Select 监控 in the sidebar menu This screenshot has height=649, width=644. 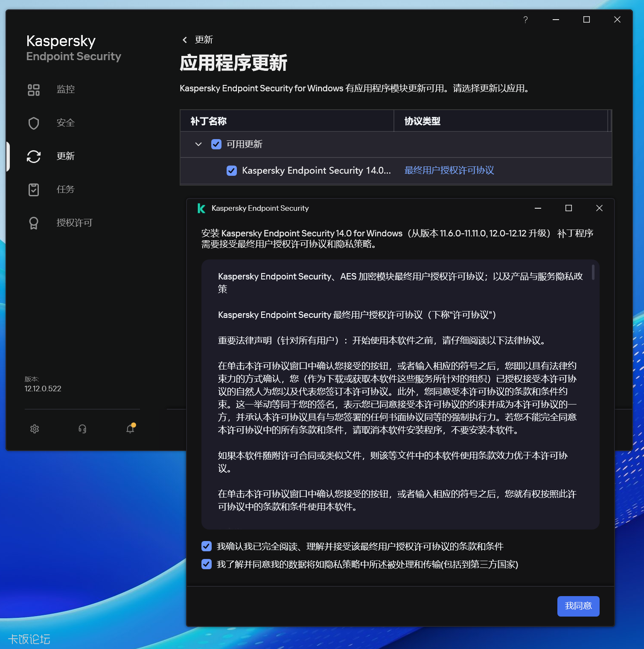(x=66, y=90)
